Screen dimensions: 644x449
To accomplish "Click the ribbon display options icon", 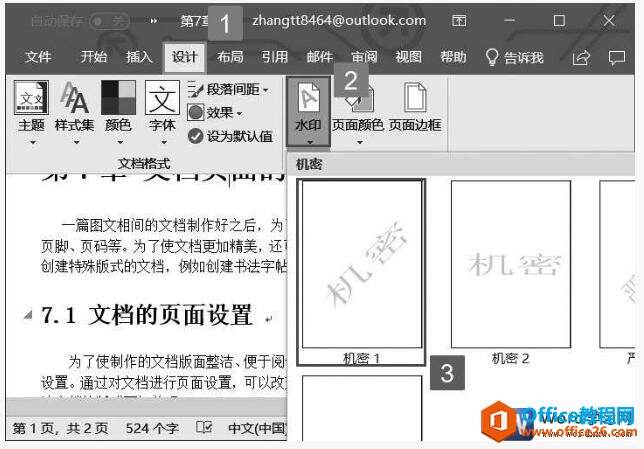I will click(459, 21).
